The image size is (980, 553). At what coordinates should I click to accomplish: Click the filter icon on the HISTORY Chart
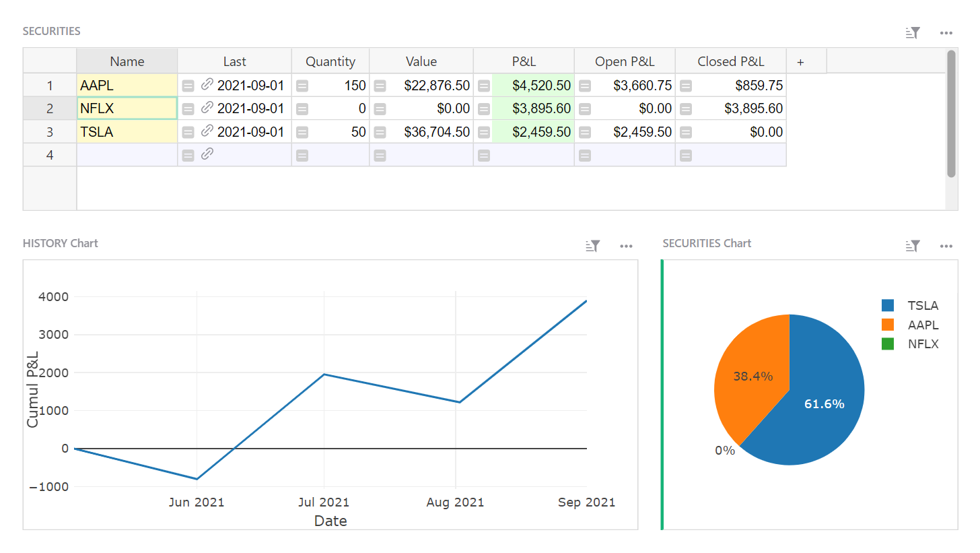point(592,246)
